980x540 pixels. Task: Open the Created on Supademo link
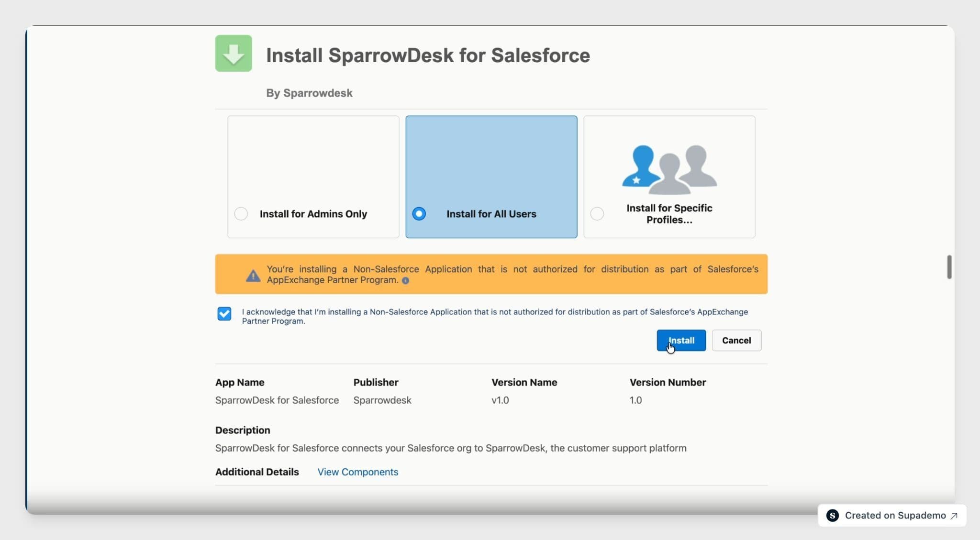point(892,515)
